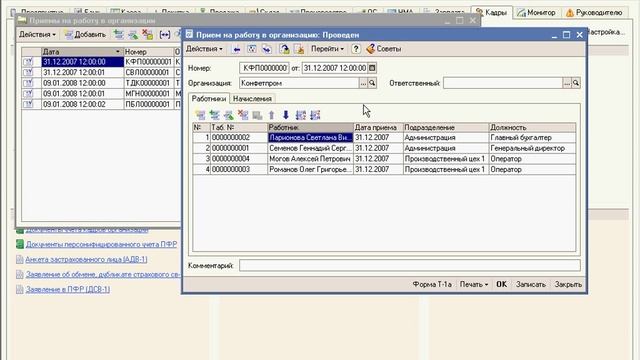Click the sort arrow on the Дата column header
This screenshot has width=640, height=360.
(x=118, y=52)
